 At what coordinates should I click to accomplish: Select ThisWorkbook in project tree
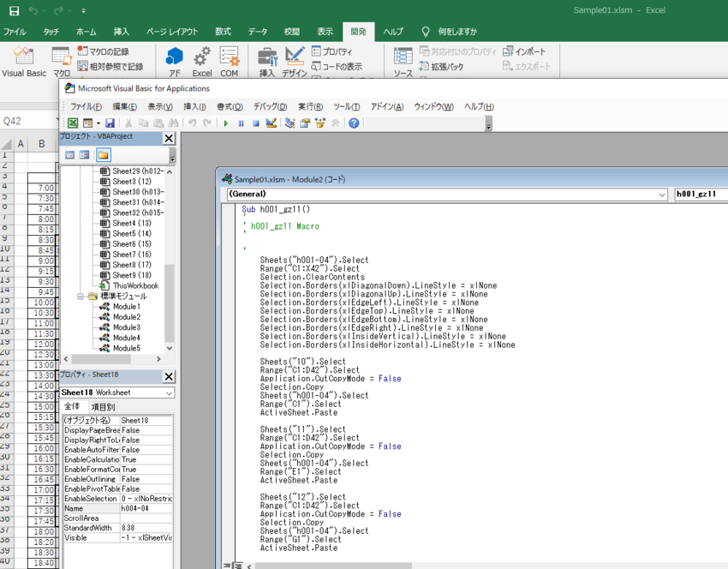pos(135,285)
